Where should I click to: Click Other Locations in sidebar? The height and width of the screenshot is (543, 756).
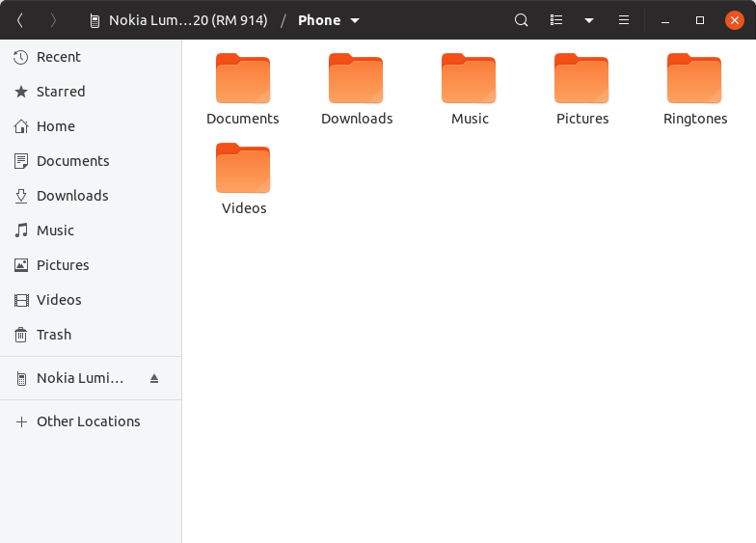click(x=88, y=421)
